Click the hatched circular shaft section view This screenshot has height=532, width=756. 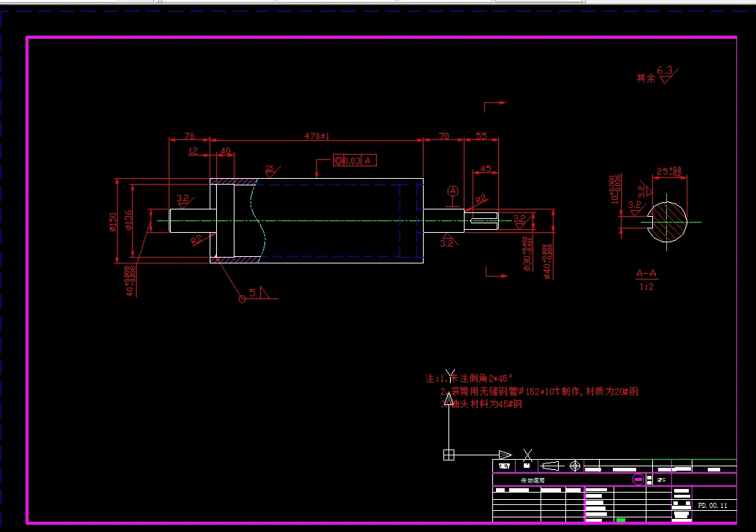point(667,222)
